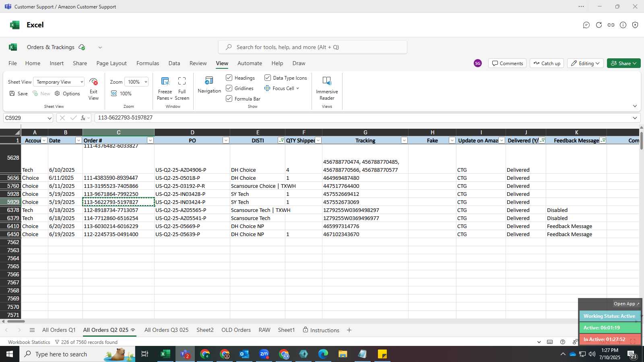Screen dimensions: 644x362
Task: Activate Full Screen mode
Action: point(182,88)
